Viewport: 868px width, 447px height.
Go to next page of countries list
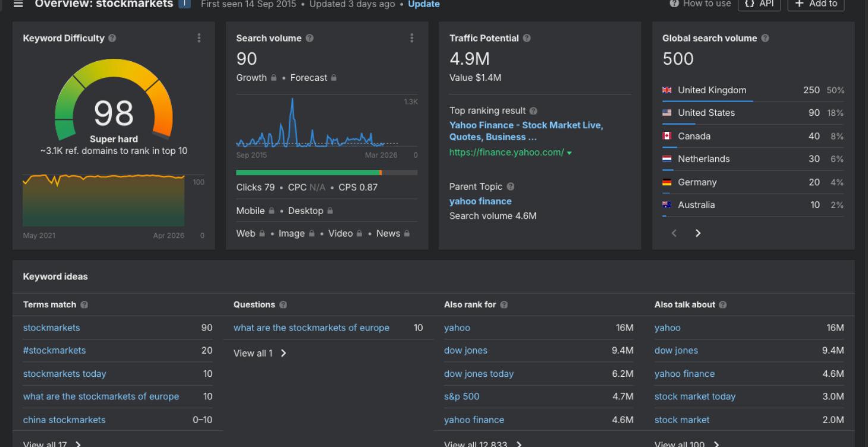[698, 234]
